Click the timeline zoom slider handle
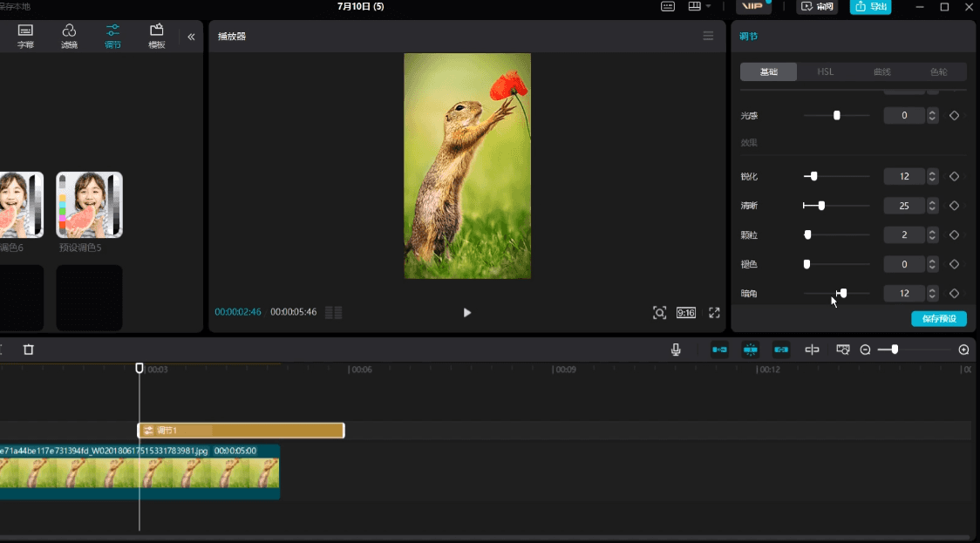980x543 pixels. click(895, 350)
